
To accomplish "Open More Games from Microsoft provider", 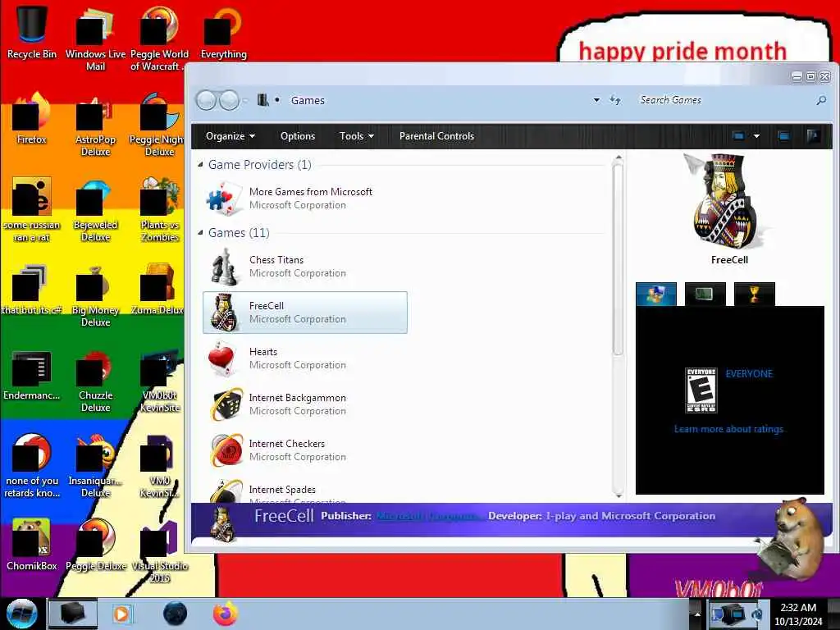I will point(305,199).
